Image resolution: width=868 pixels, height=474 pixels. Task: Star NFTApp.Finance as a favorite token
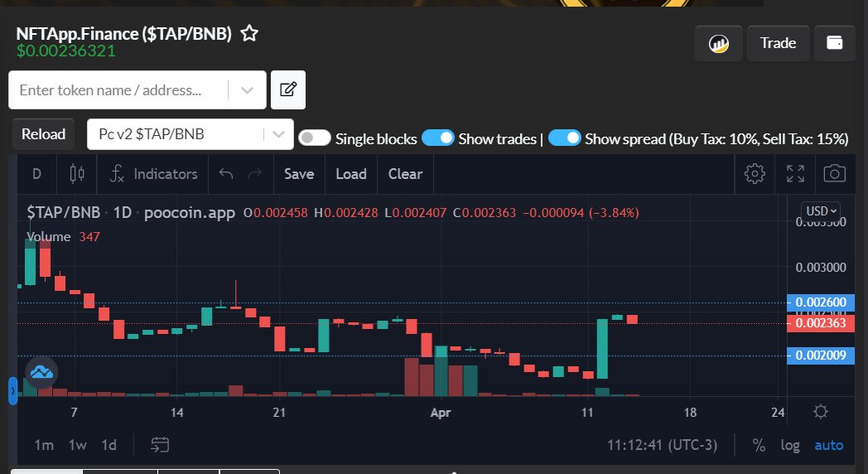[x=249, y=33]
